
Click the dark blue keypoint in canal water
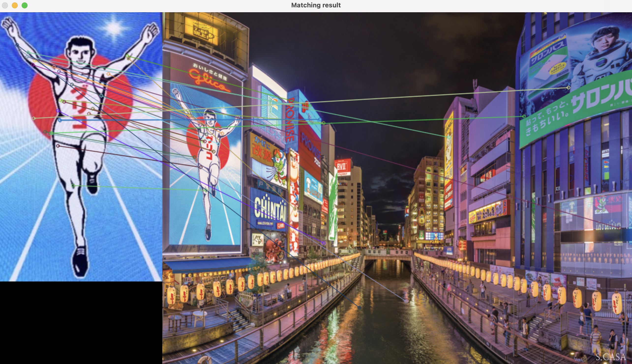(360, 308)
